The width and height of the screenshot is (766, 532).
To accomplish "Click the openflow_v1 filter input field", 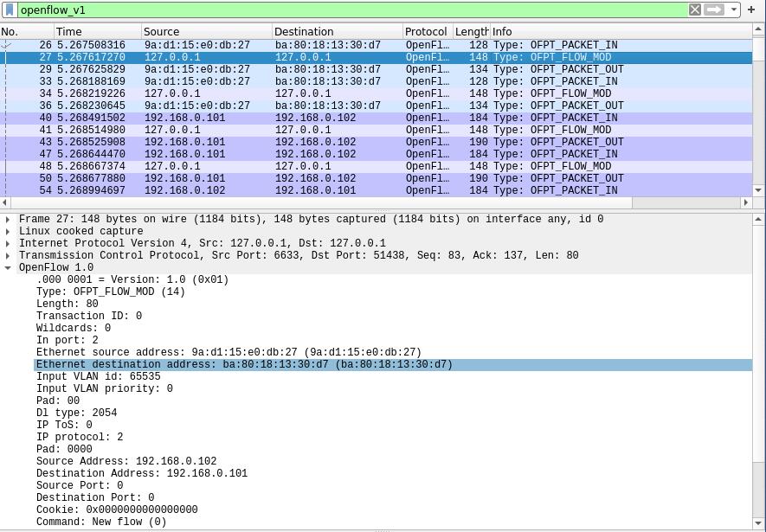I will [x=351, y=10].
